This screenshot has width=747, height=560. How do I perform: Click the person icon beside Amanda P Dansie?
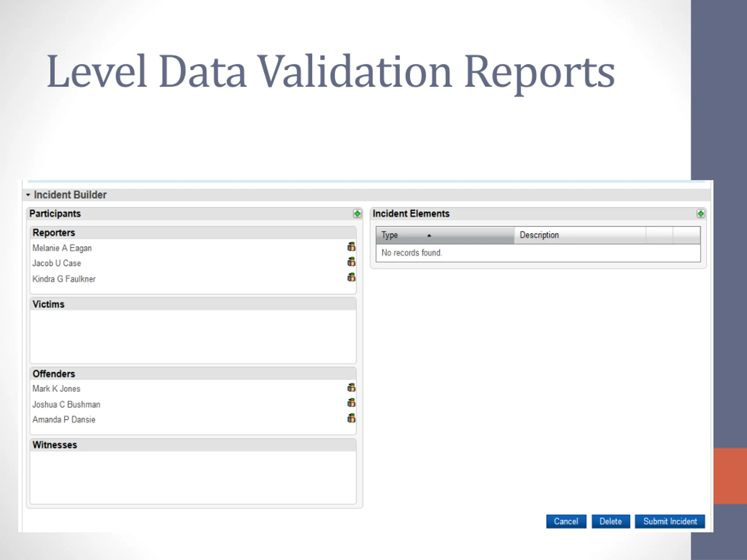351,418
